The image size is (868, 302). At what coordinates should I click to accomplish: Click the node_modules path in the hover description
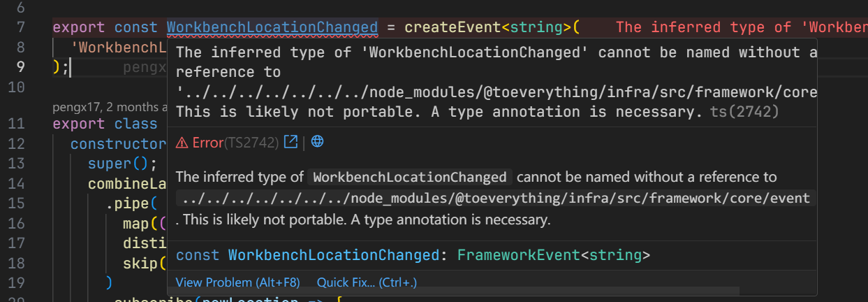click(494, 199)
